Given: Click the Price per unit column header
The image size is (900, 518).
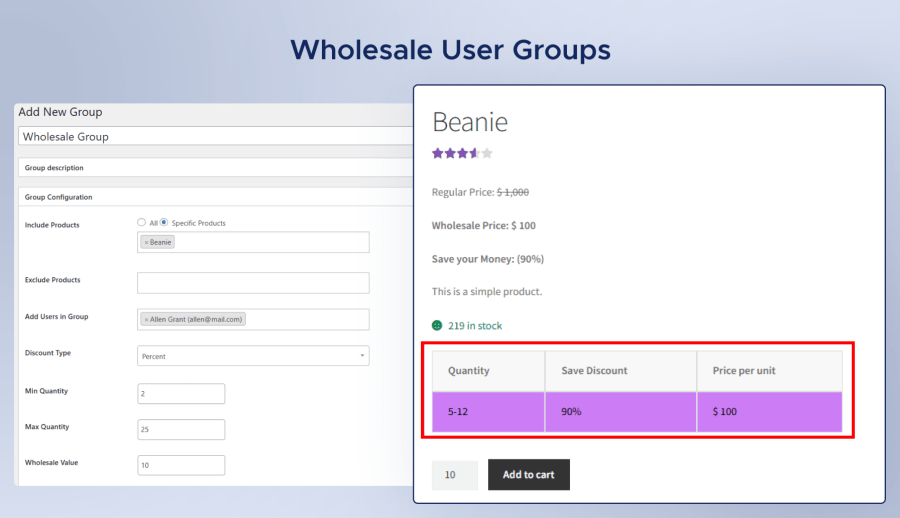Looking at the screenshot, I should point(770,371).
